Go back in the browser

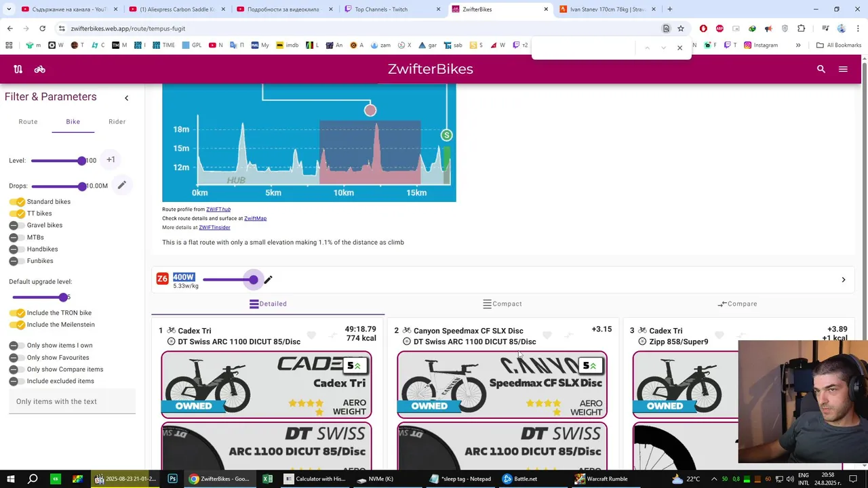pyautogui.click(x=9, y=28)
